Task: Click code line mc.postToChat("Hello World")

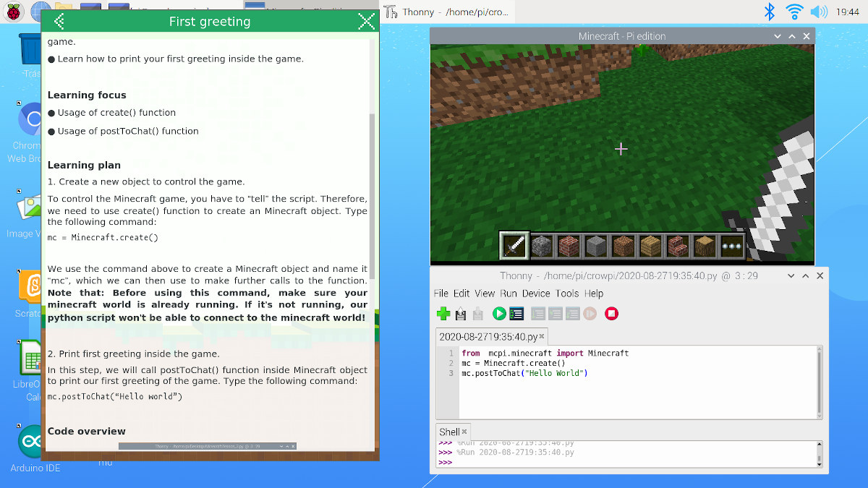Action: [x=524, y=374]
